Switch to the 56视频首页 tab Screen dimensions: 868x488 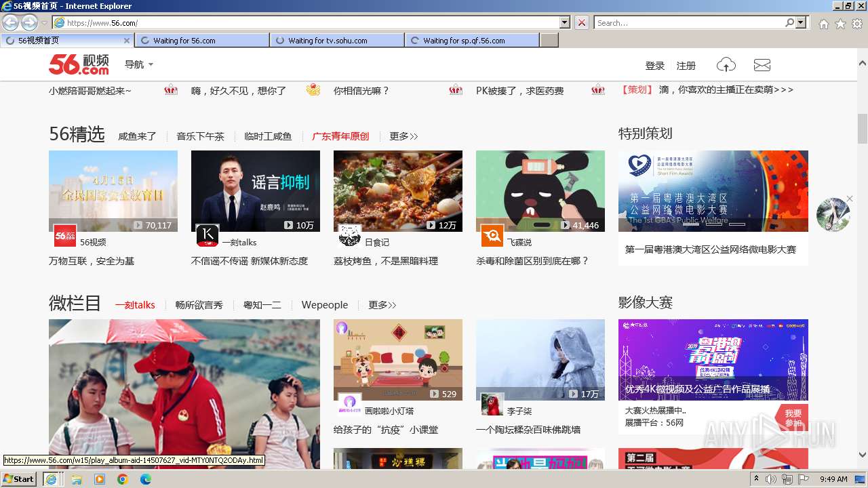pyautogui.click(x=66, y=41)
